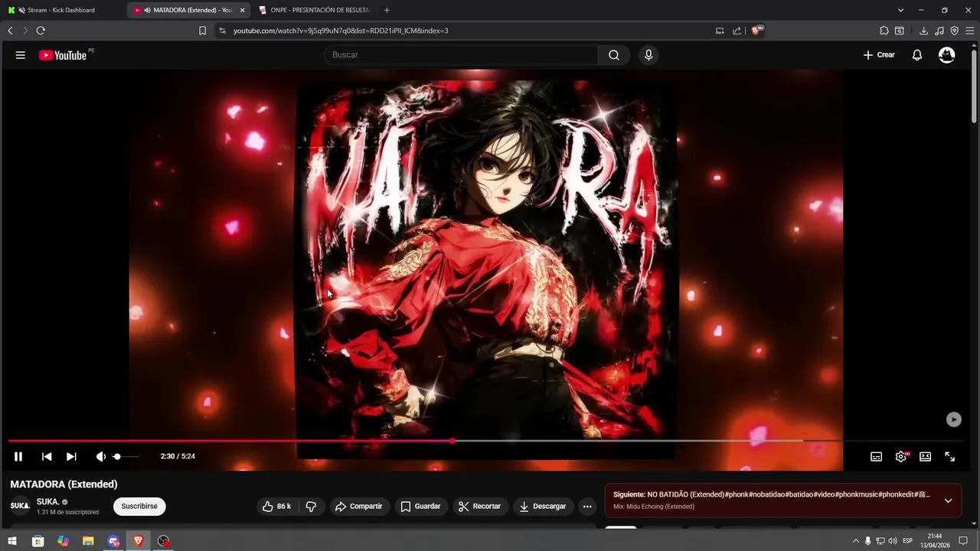
Task: Subscribe to SUKA. with Suscribirse button
Action: coord(139,507)
